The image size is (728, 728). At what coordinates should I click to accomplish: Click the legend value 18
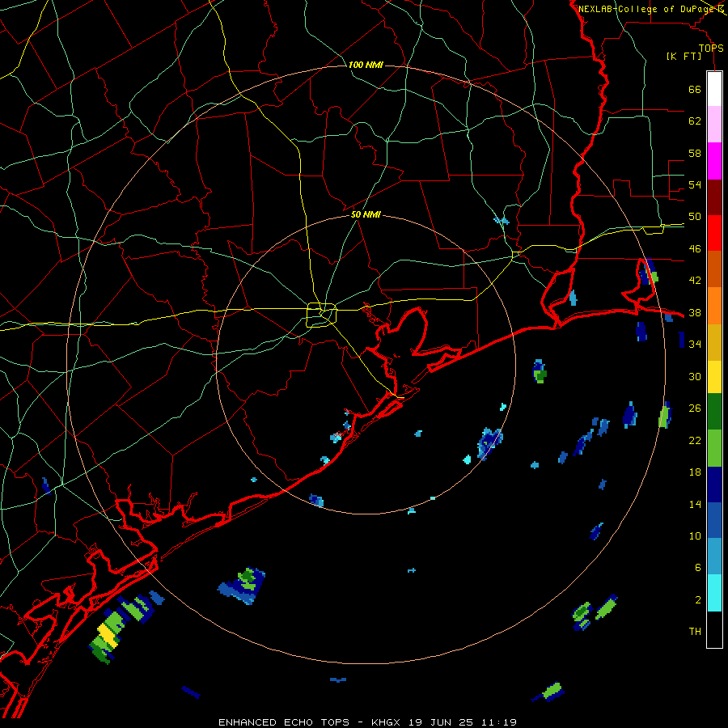[x=695, y=472]
